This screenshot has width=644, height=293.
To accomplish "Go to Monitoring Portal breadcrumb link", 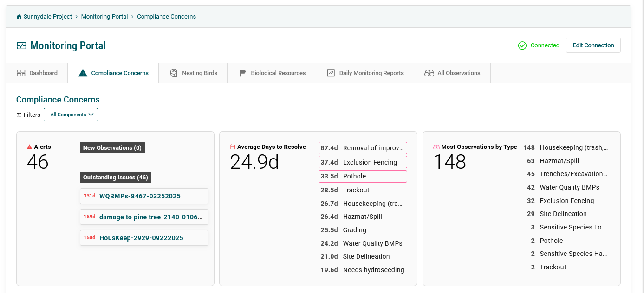I will point(104,17).
